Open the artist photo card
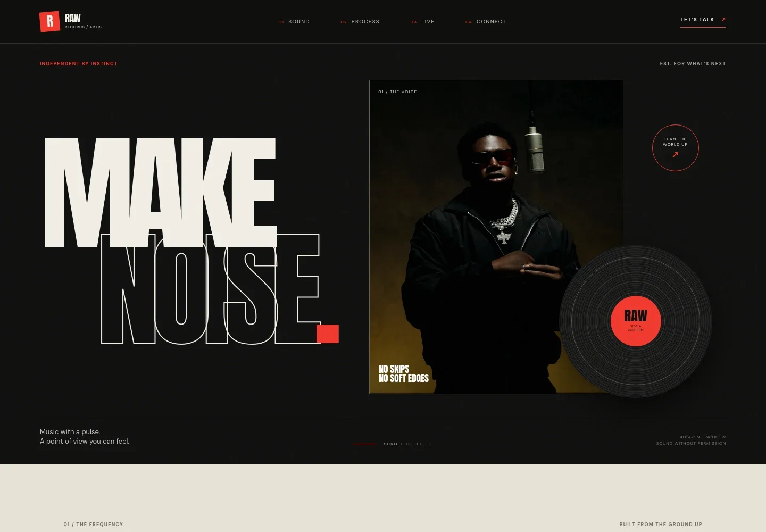This screenshot has height=532, width=766. (496, 237)
